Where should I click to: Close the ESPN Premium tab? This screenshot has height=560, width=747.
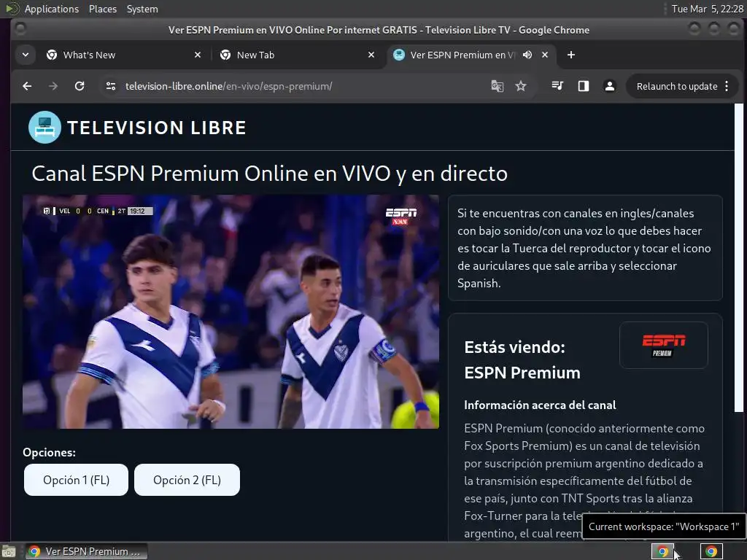[545, 55]
